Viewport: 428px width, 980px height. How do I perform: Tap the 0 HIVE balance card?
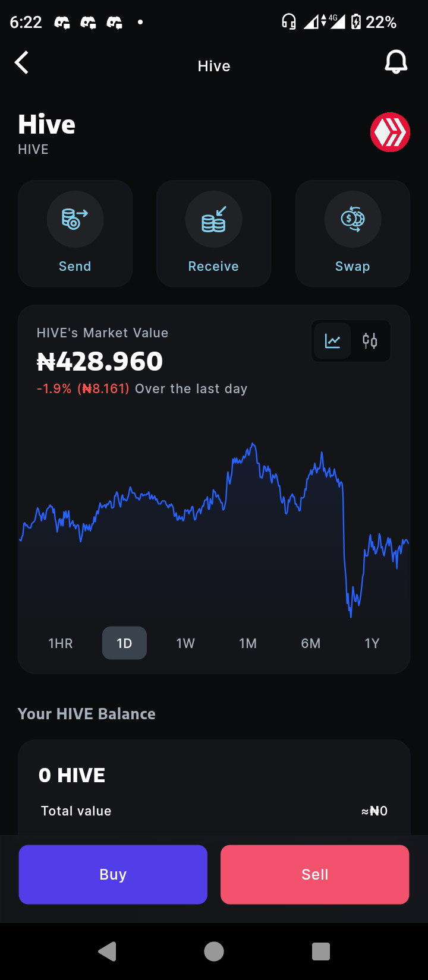click(x=214, y=788)
